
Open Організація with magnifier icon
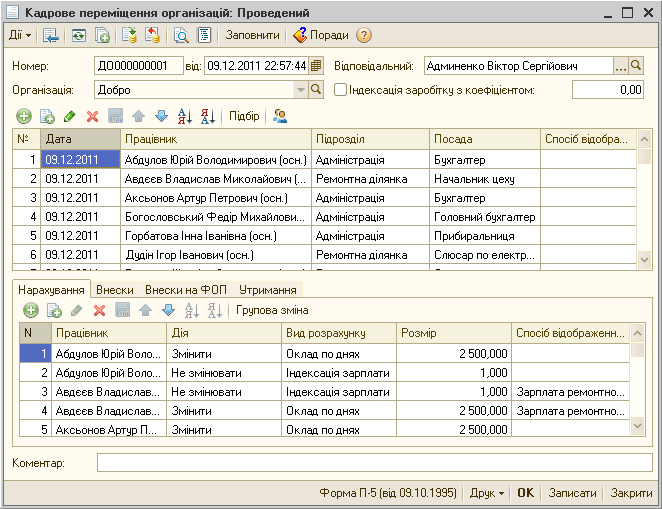316,90
